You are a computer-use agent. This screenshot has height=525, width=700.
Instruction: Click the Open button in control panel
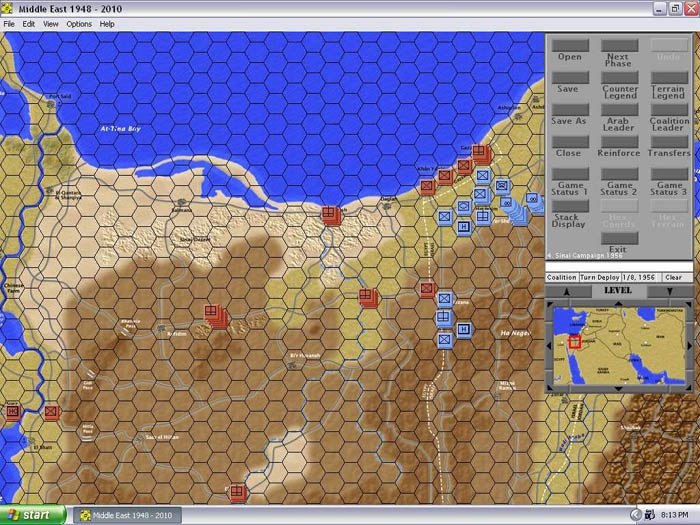[x=570, y=45]
